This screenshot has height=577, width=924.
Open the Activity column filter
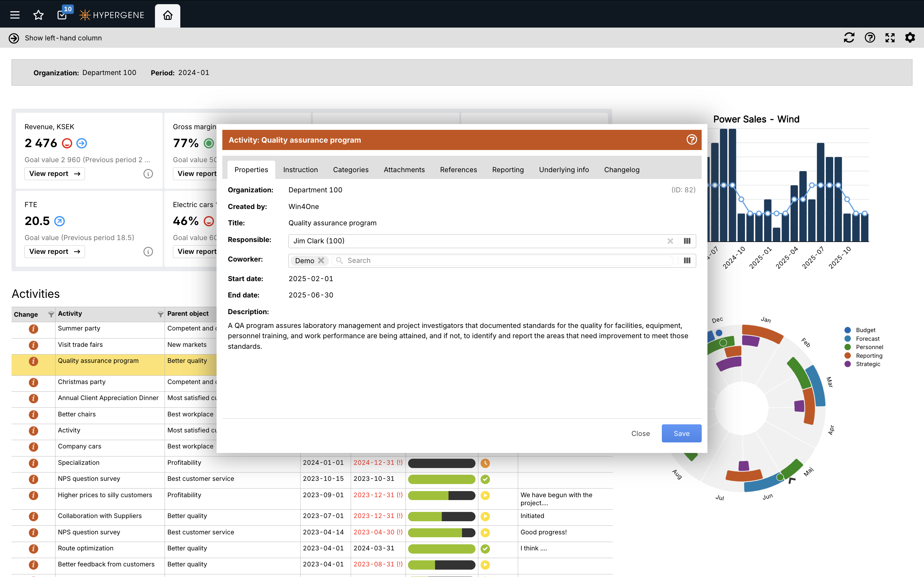[160, 314]
